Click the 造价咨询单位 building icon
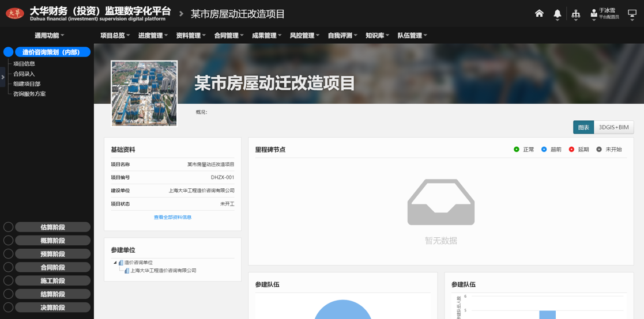The height and width of the screenshot is (319, 644). coord(121,263)
